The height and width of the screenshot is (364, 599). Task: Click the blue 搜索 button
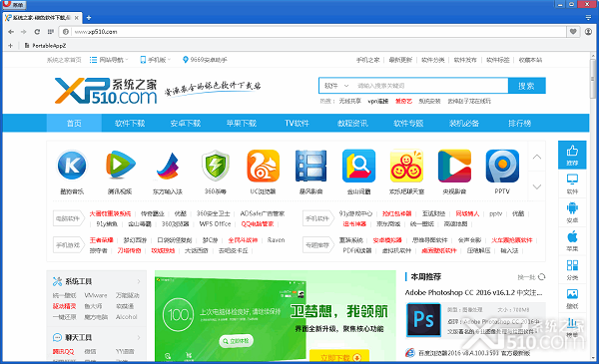click(x=526, y=86)
